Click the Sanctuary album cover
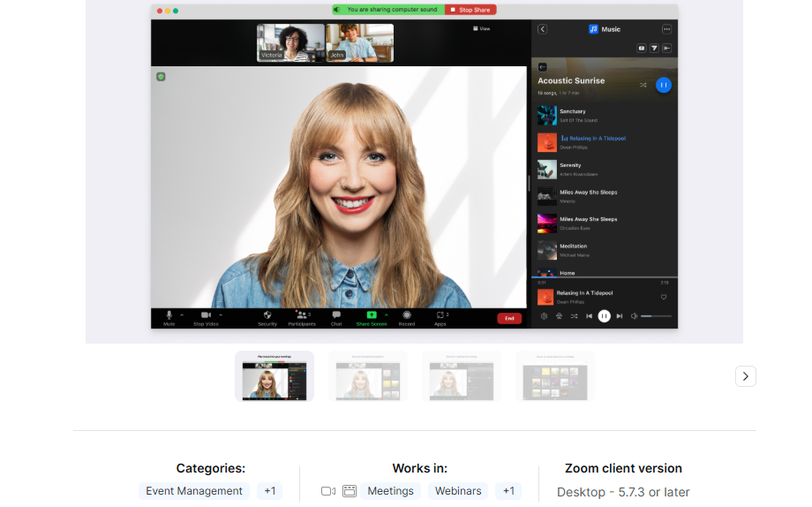The height and width of the screenshot is (507, 812). pyautogui.click(x=547, y=116)
